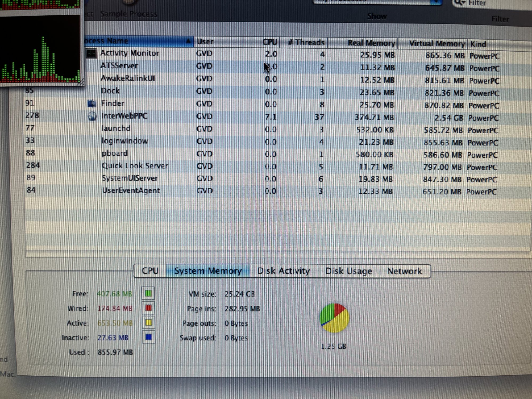Select the CPU tab at bottom
The height and width of the screenshot is (399, 532).
pyautogui.click(x=150, y=271)
